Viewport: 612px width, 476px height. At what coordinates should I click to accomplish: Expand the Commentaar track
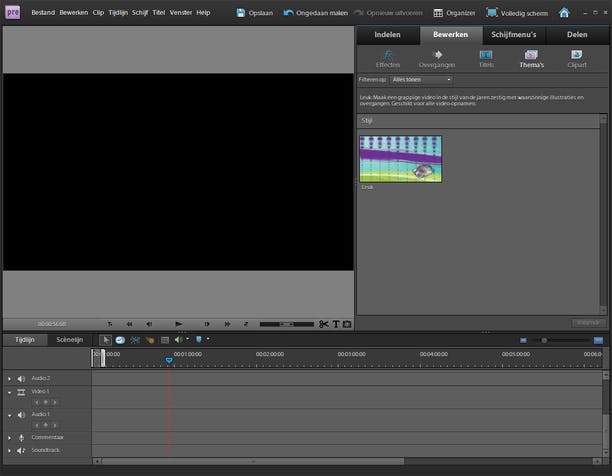click(x=9, y=438)
